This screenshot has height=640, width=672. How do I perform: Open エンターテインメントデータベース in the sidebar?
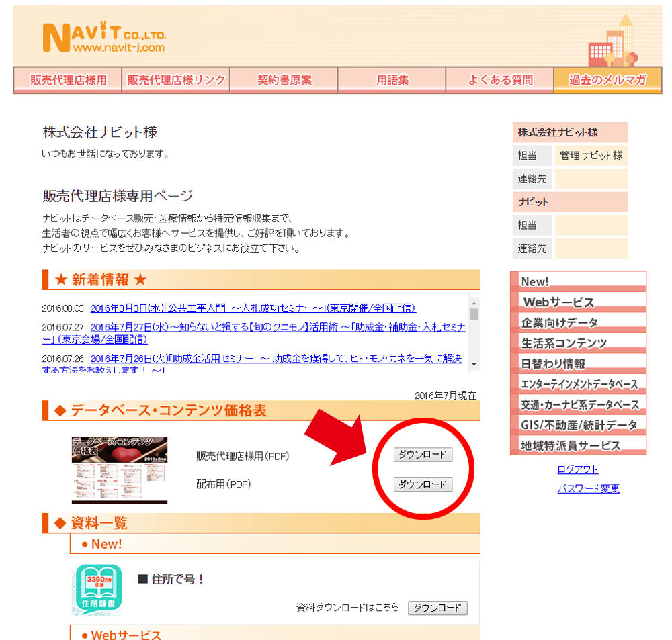[579, 384]
